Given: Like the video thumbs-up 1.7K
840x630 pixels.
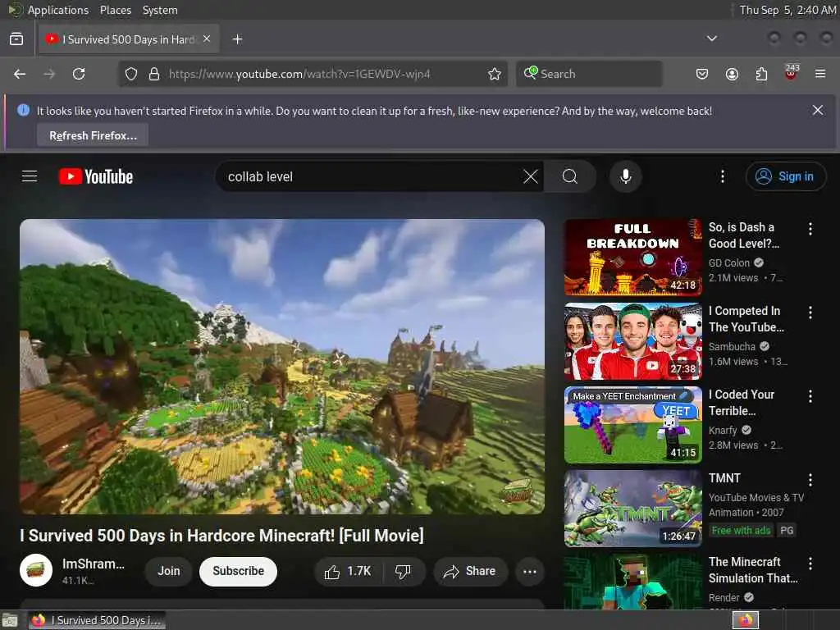Looking at the screenshot, I should pyautogui.click(x=348, y=572).
